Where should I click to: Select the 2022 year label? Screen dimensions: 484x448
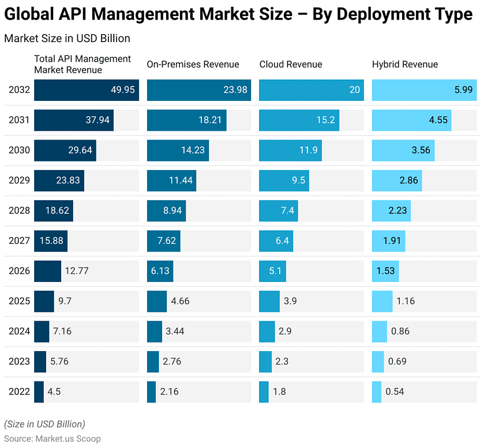point(19,391)
